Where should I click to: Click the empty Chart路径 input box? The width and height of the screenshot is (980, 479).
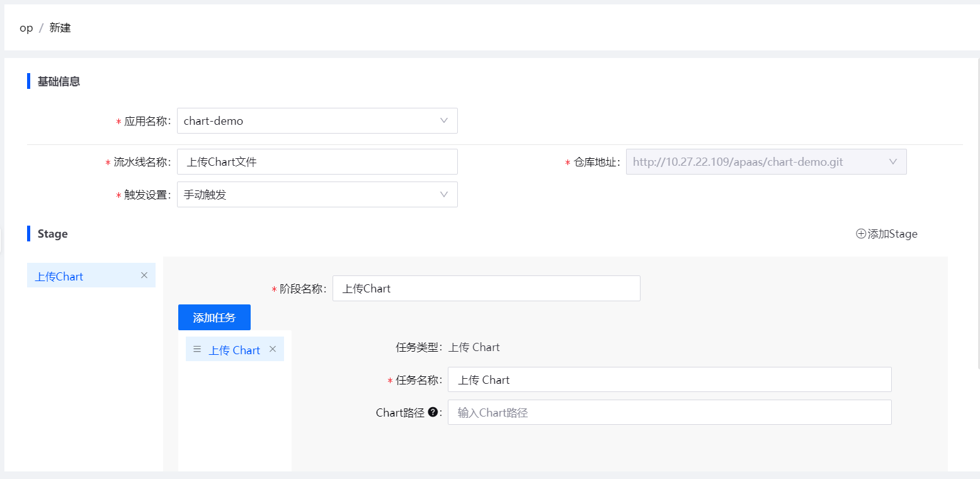669,413
